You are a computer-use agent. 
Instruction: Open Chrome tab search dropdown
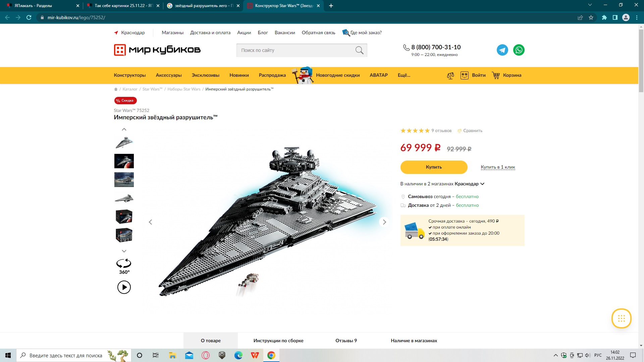pyautogui.click(x=590, y=5)
